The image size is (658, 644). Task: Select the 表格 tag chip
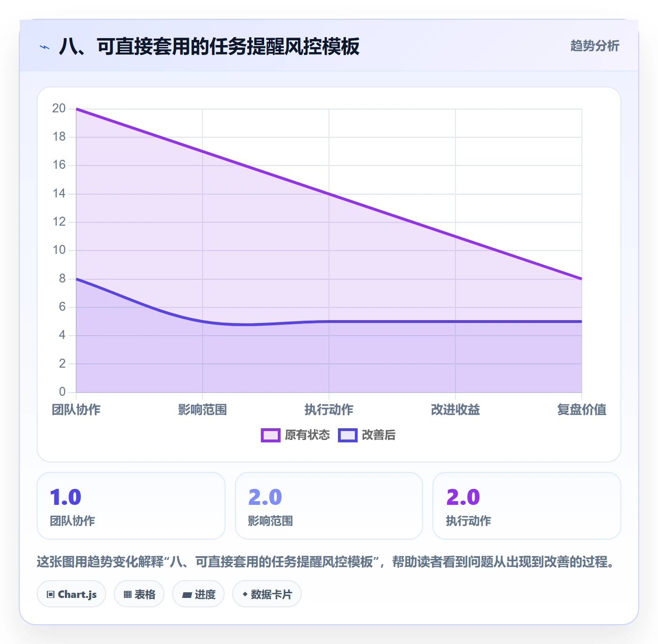point(139,594)
